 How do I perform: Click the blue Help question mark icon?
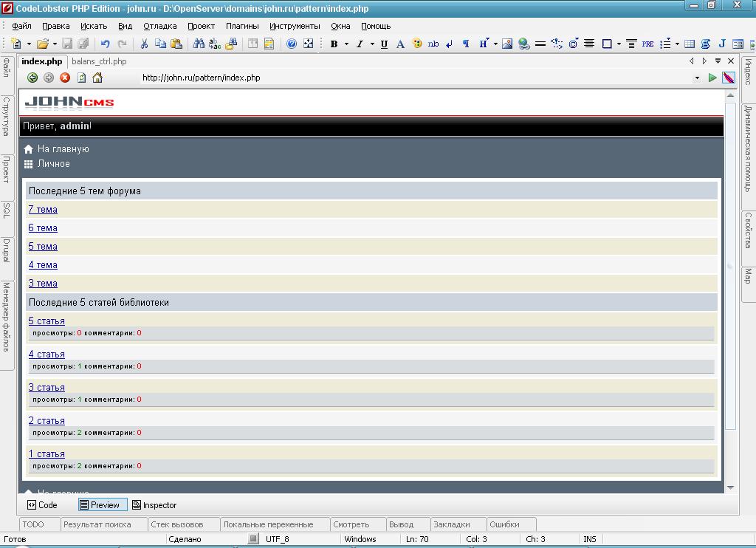click(x=292, y=44)
